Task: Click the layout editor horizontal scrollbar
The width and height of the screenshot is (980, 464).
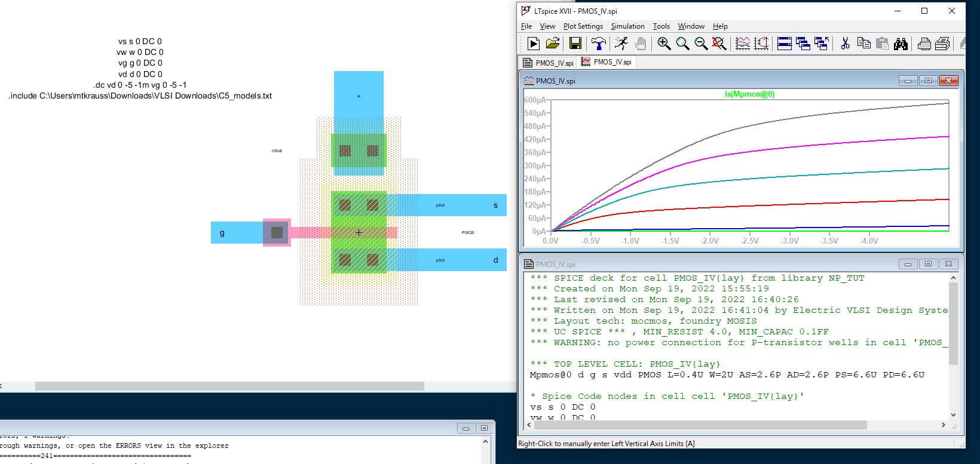Action: [229, 386]
